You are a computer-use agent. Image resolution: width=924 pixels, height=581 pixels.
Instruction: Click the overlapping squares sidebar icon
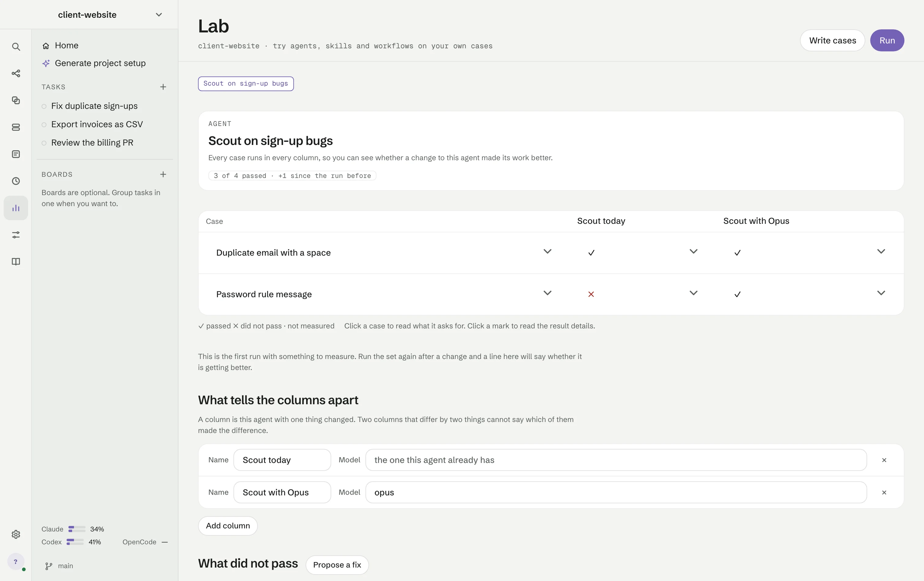(16, 100)
